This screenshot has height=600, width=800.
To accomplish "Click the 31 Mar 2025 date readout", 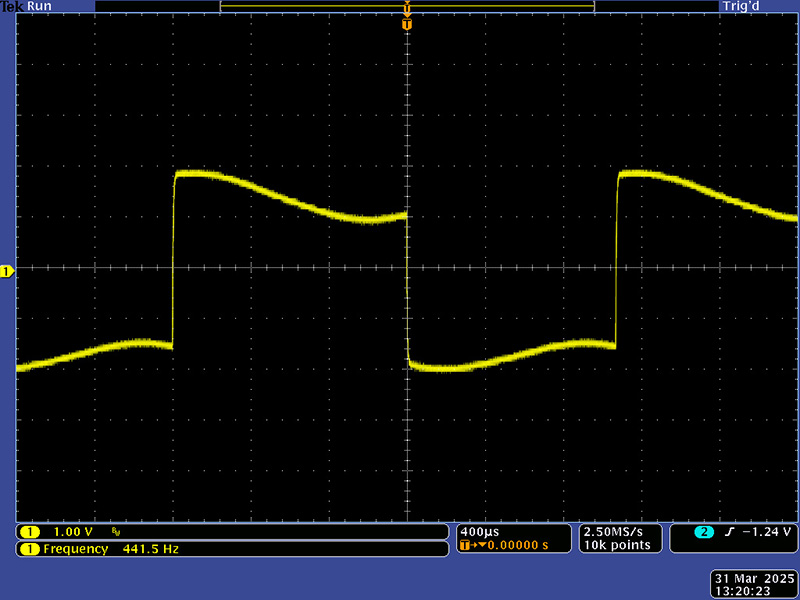I will (752, 578).
